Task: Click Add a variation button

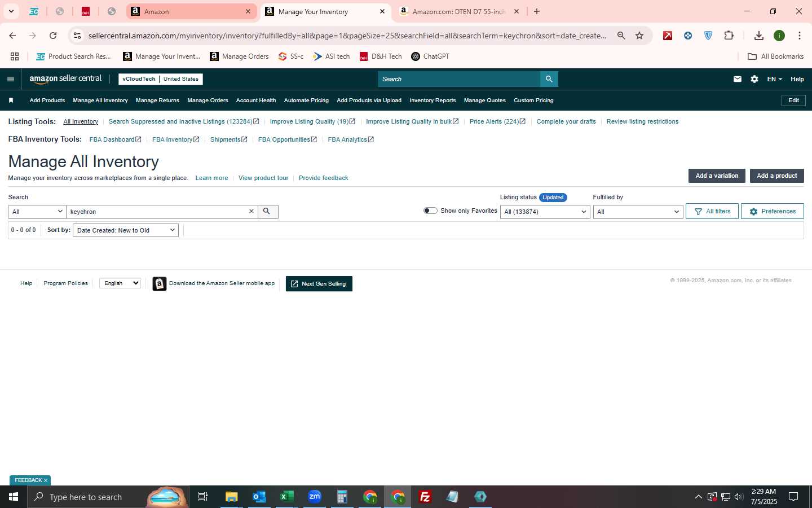Action: click(717, 176)
